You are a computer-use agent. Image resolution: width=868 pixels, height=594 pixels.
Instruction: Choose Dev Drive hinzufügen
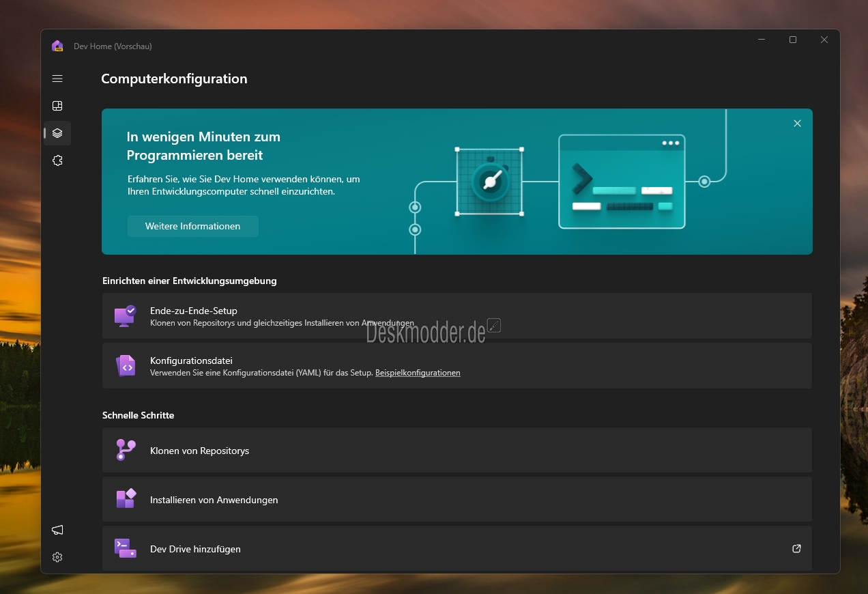click(457, 548)
